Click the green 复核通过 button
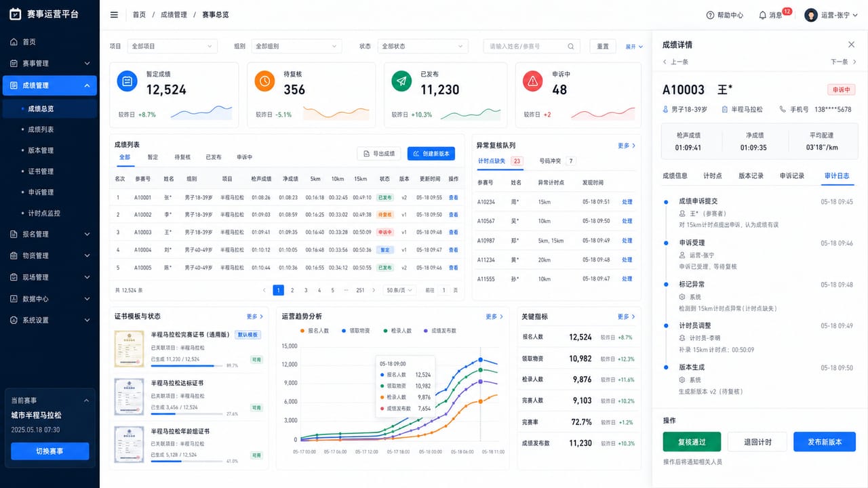 [692, 442]
